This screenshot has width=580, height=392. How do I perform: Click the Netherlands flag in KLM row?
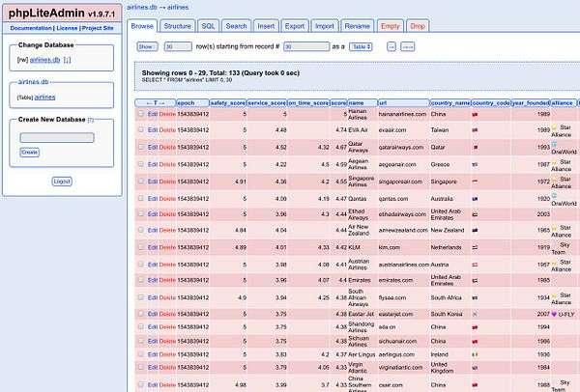tap(475, 247)
